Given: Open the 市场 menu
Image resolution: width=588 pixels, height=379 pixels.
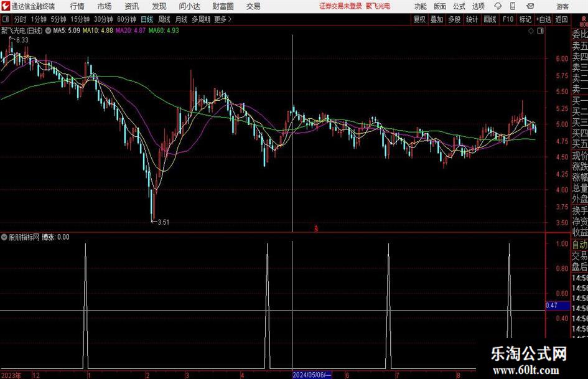Looking at the screenshot, I should point(105,6).
